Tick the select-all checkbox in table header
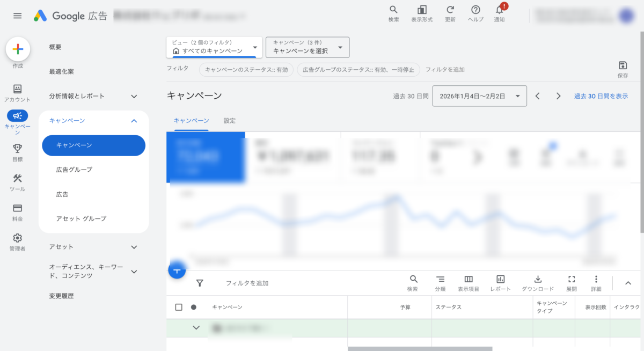 (x=179, y=307)
